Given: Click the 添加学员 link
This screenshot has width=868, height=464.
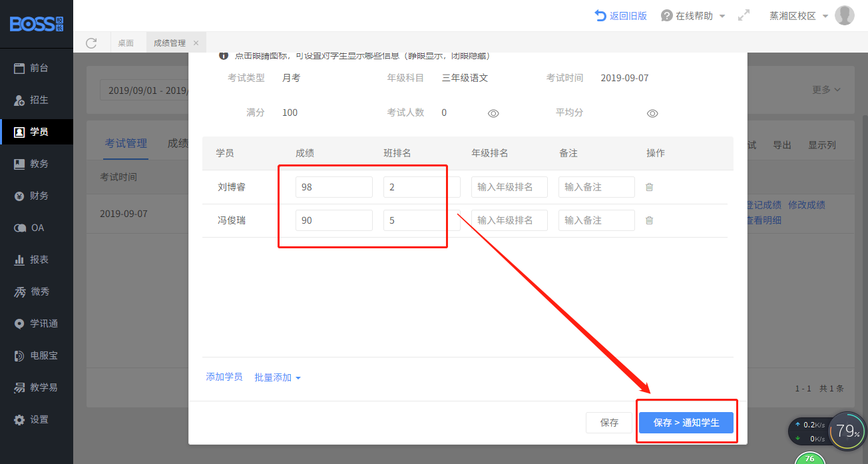Looking at the screenshot, I should [x=224, y=377].
